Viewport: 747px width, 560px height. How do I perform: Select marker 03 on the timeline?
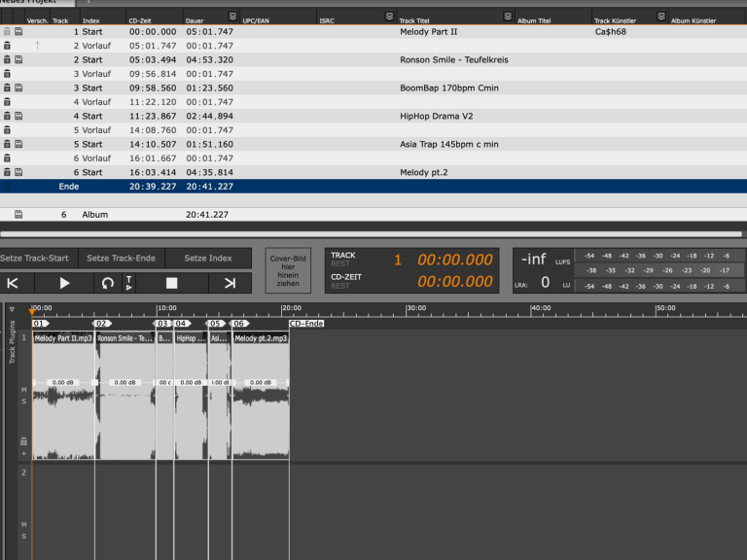163,323
